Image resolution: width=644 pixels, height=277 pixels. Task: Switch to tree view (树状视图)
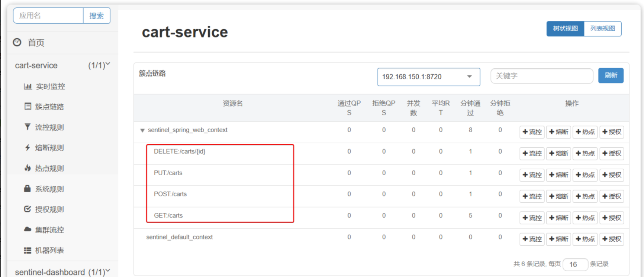tap(565, 29)
